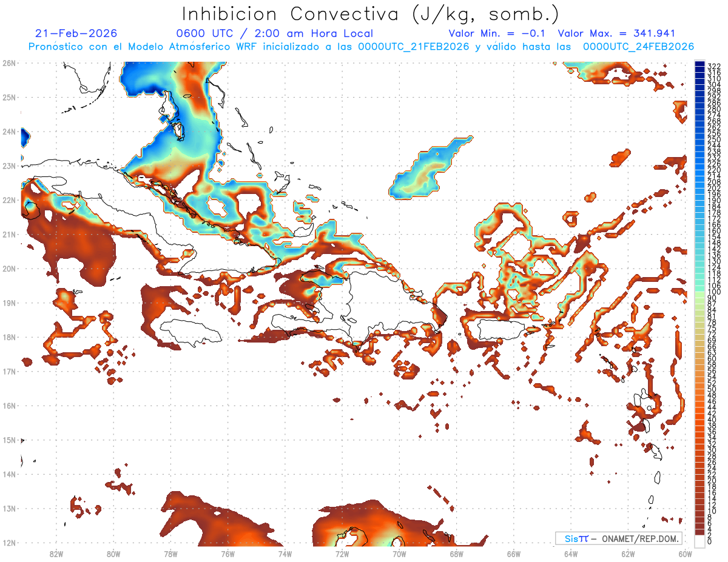The image size is (728, 562).
Task: Click the "60W" longitude label
Action: click(685, 554)
